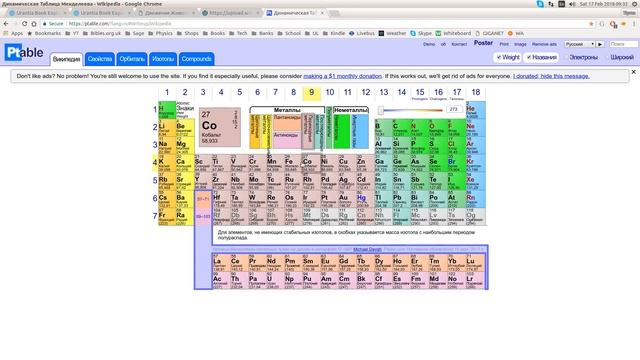Switch to the https://upload browser tab
This screenshot has width=640, height=360.
[x=231, y=13]
